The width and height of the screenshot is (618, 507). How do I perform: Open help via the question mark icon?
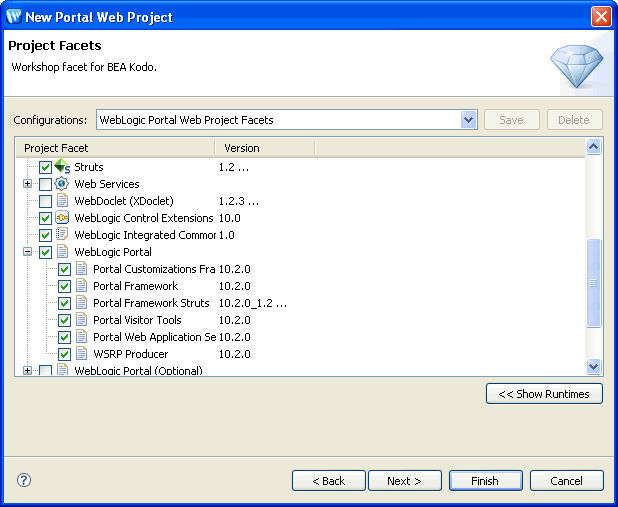click(24, 480)
